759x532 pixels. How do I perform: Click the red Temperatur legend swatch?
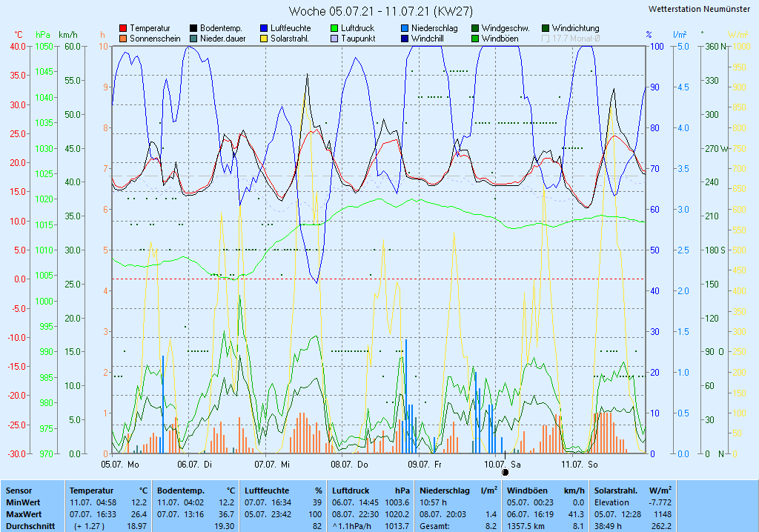(x=123, y=28)
